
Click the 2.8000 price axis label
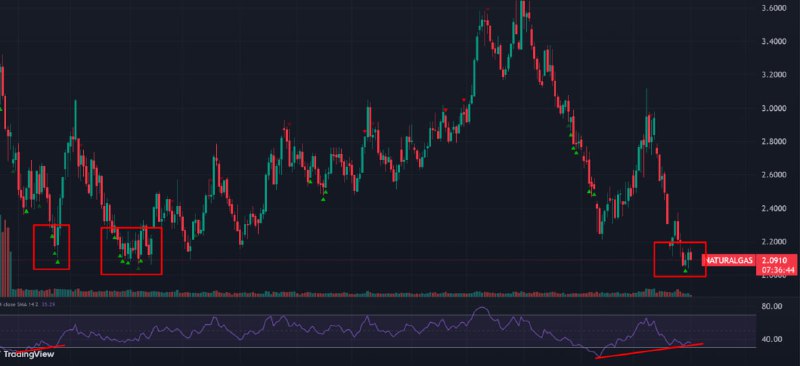(x=774, y=141)
